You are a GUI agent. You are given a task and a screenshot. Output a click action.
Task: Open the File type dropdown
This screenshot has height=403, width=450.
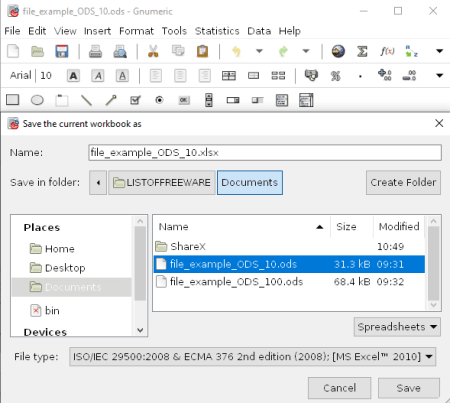(x=252, y=357)
